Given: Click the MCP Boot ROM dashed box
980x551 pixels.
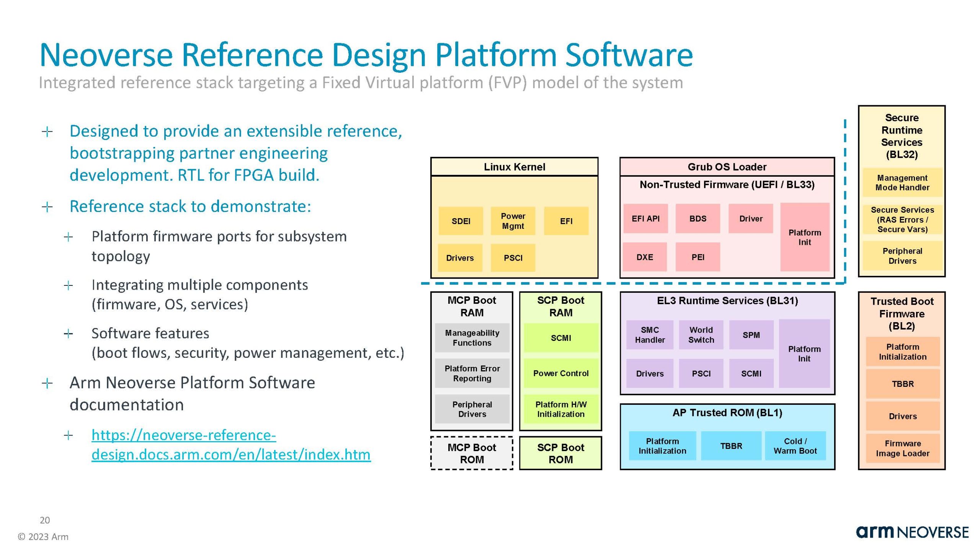Looking at the screenshot, I should coord(472,453).
